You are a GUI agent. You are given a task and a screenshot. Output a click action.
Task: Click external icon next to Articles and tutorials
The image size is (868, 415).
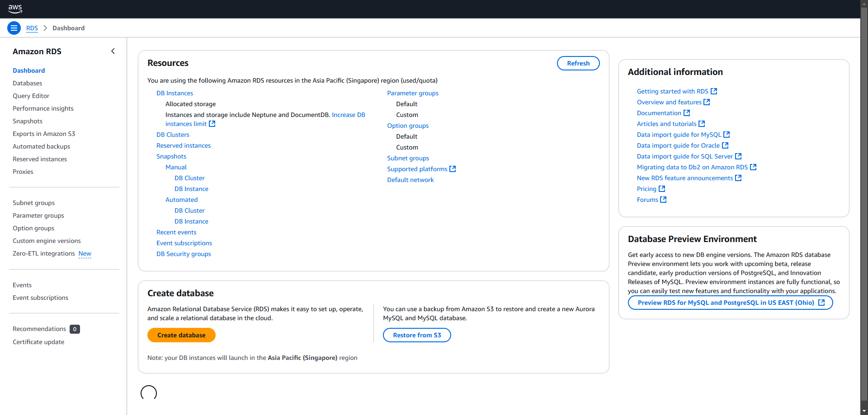click(702, 124)
